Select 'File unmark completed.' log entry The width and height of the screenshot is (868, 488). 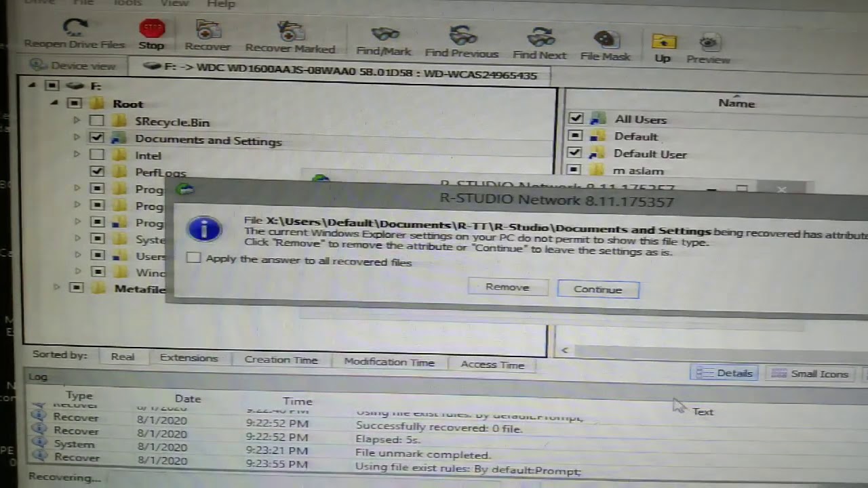pos(422,454)
